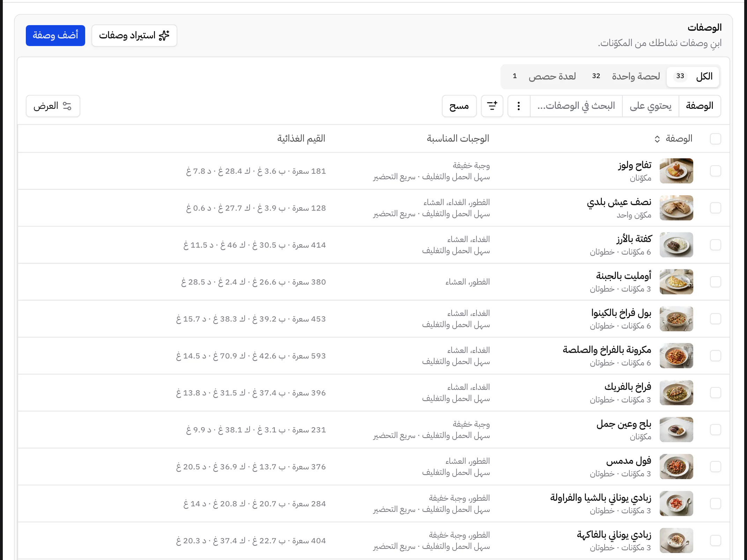Open recipe name فراخ بالفريك
Image resolution: width=747 pixels, height=560 pixels.
[628, 387]
